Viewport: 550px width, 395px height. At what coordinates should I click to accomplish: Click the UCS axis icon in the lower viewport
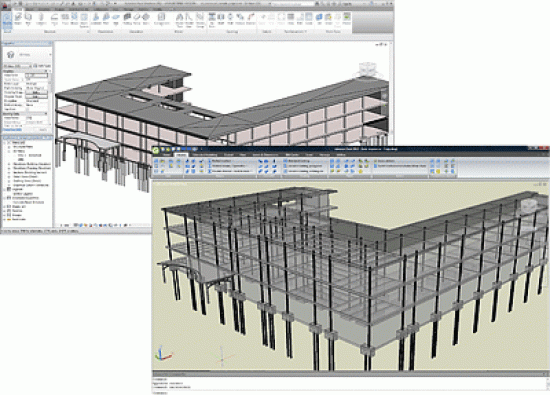tap(162, 353)
